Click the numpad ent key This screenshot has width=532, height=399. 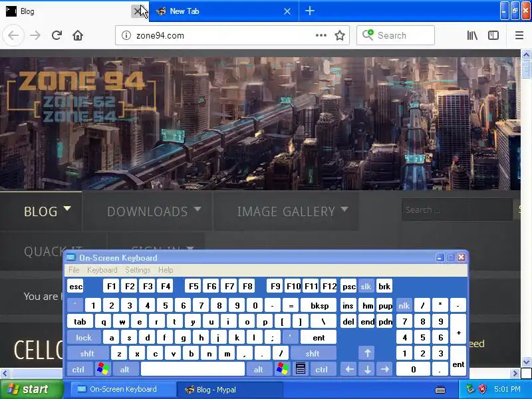tap(458, 361)
